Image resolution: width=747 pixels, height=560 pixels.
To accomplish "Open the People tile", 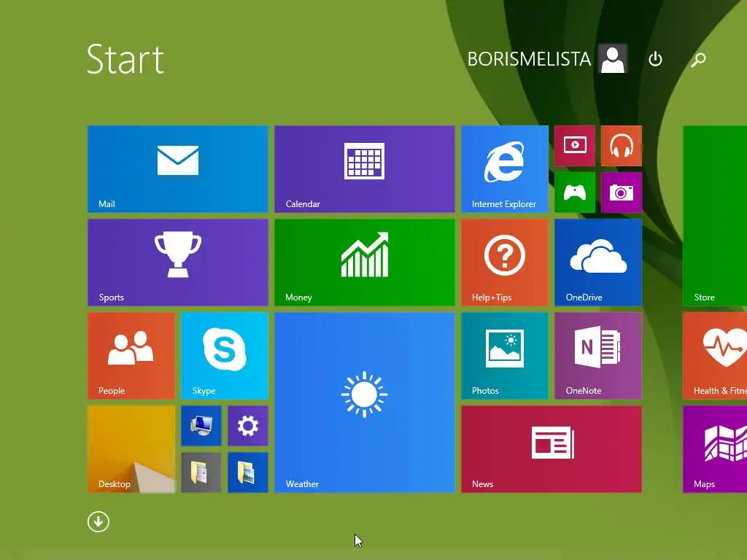I will click(x=131, y=355).
